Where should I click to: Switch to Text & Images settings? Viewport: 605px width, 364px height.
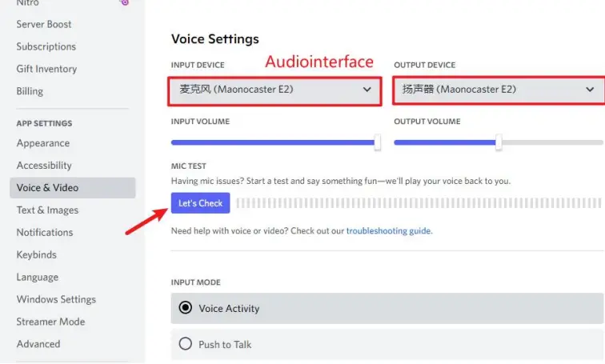[48, 210]
